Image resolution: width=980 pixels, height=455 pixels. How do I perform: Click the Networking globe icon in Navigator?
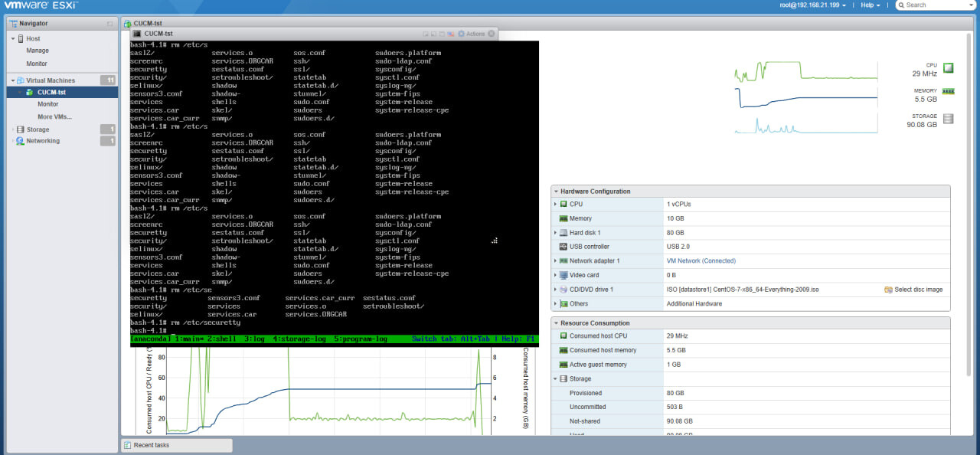tap(20, 141)
